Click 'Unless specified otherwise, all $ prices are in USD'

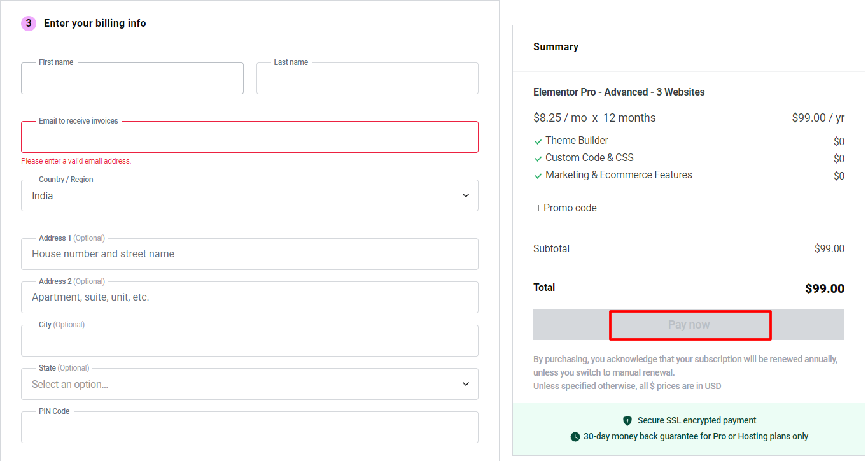(x=627, y=386)
